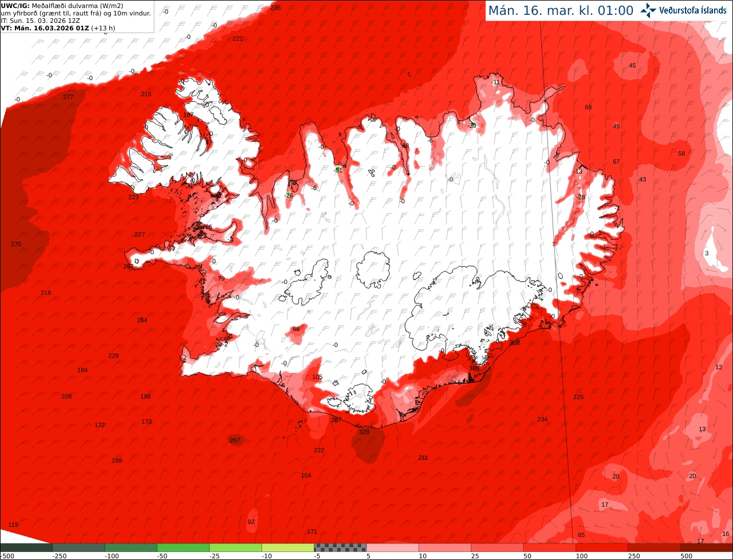Click the green value -39 in the northeast
Image resolution: width=733 pixels, height=560 pixels.
(x=472, y=125)
